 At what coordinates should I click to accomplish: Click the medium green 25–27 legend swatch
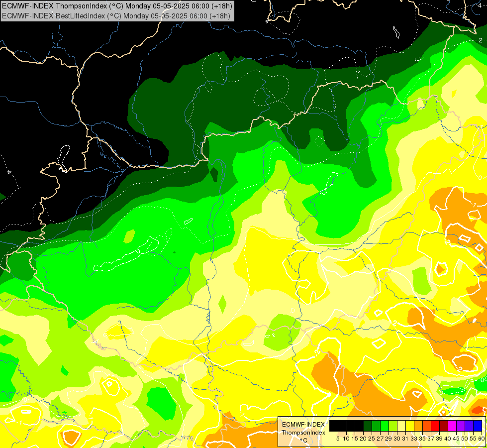pos(376,426)
